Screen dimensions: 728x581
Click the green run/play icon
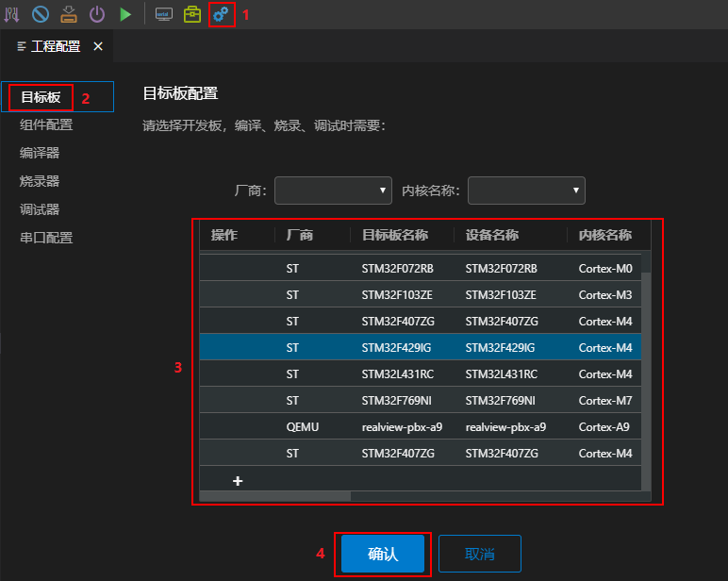coord(125,14)
